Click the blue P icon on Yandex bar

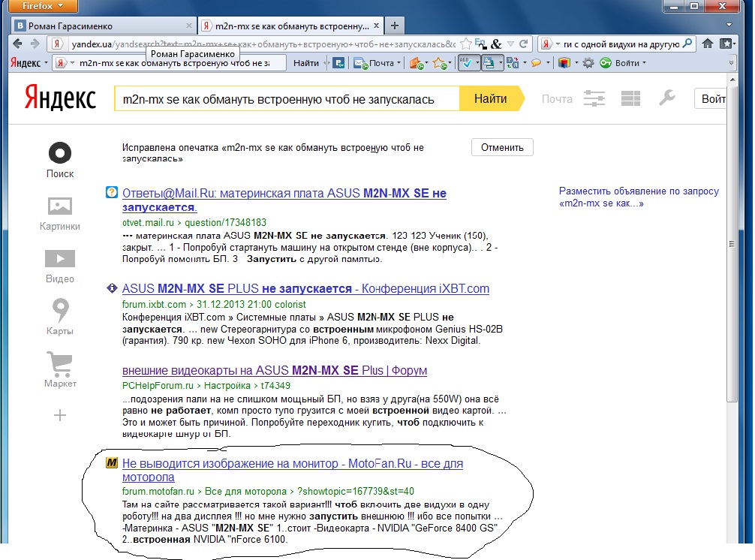pos(339,62)
